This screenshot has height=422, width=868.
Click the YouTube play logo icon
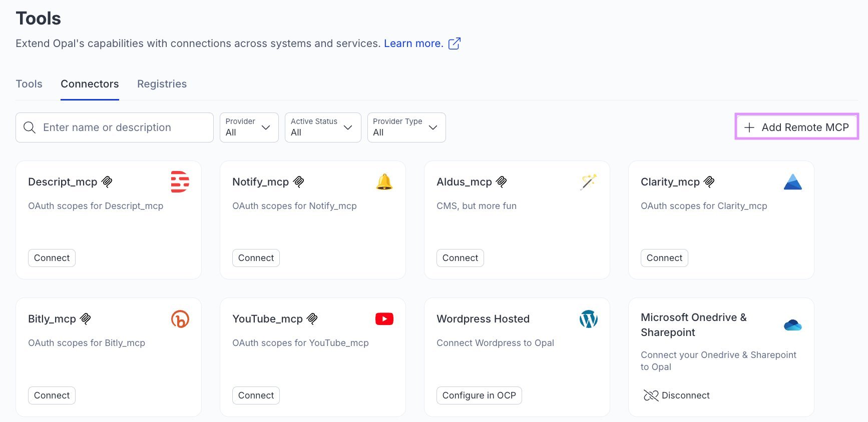coord(384,319)
